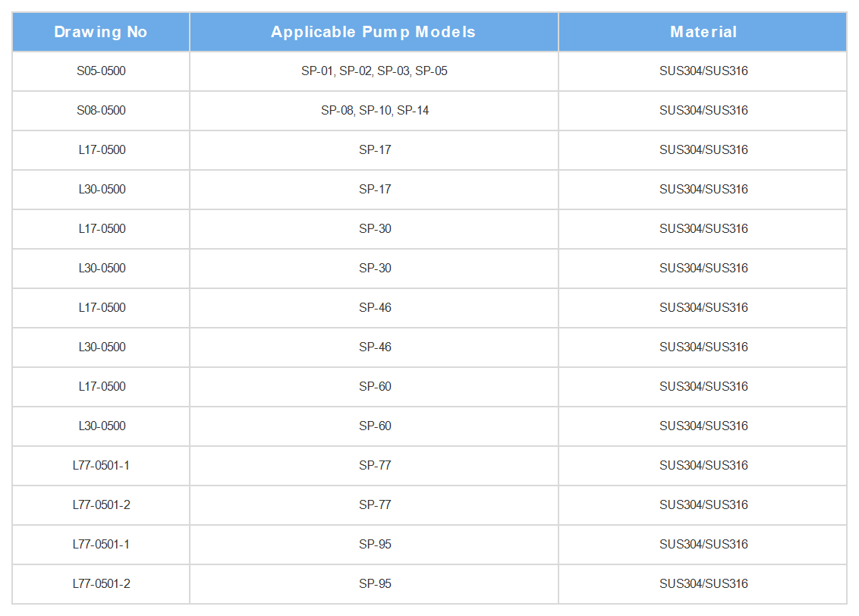Select the L77-0501-2 cell for SP-95
Screen dimensions: 859x616
click(101, 583)
